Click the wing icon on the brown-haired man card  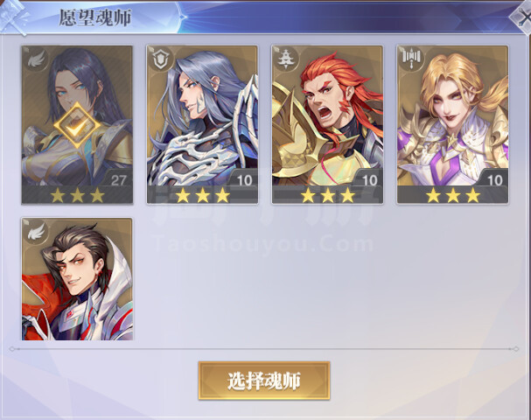36,231
